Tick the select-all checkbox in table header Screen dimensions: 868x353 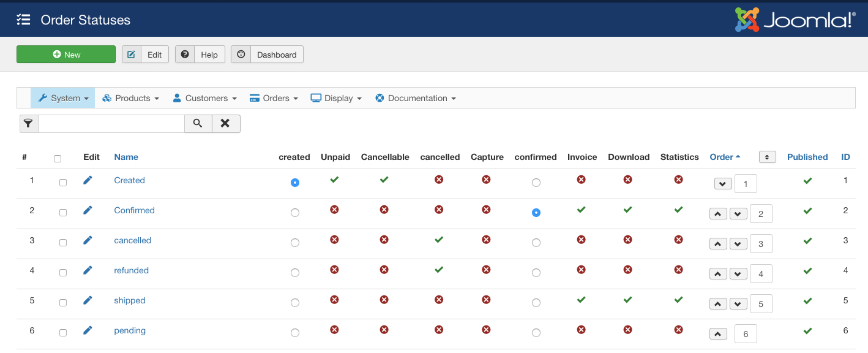pyautogui.click(x=58, y=159)
